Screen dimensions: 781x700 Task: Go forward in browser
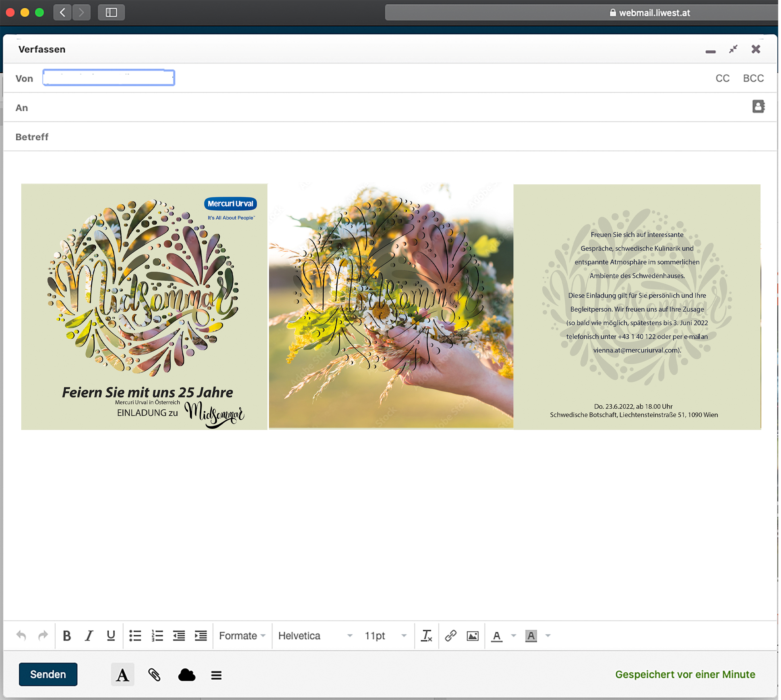82,12
